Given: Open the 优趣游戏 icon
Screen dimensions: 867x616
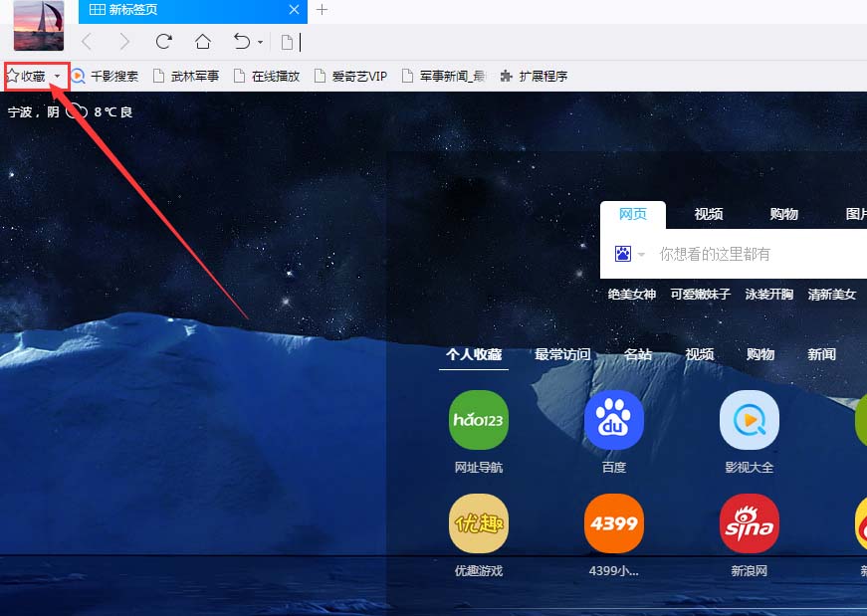Looking at the screenshot, I should [479, 523].
